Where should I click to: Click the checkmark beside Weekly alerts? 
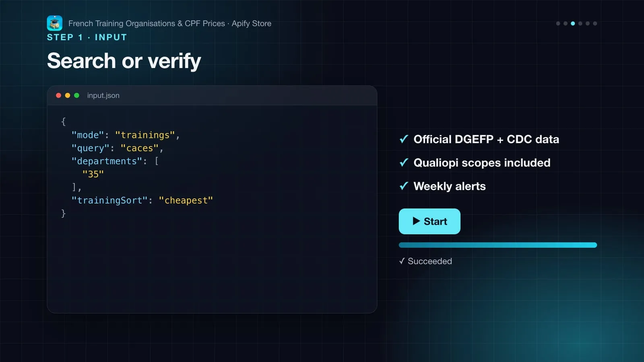coord(404,186)
